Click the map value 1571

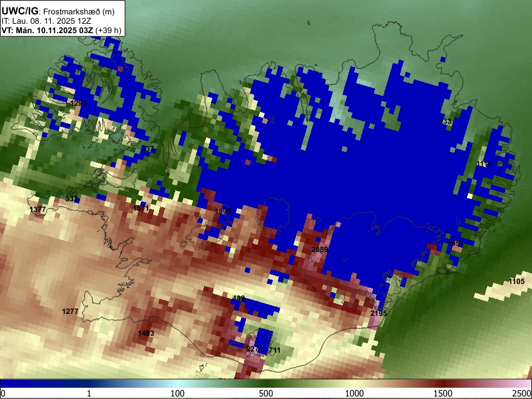(141, 208)
